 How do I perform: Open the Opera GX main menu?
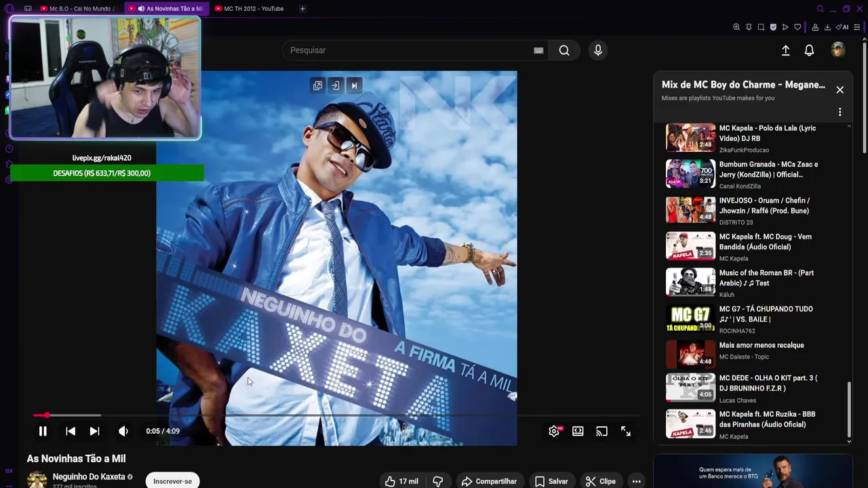click(x=9, y=9)
